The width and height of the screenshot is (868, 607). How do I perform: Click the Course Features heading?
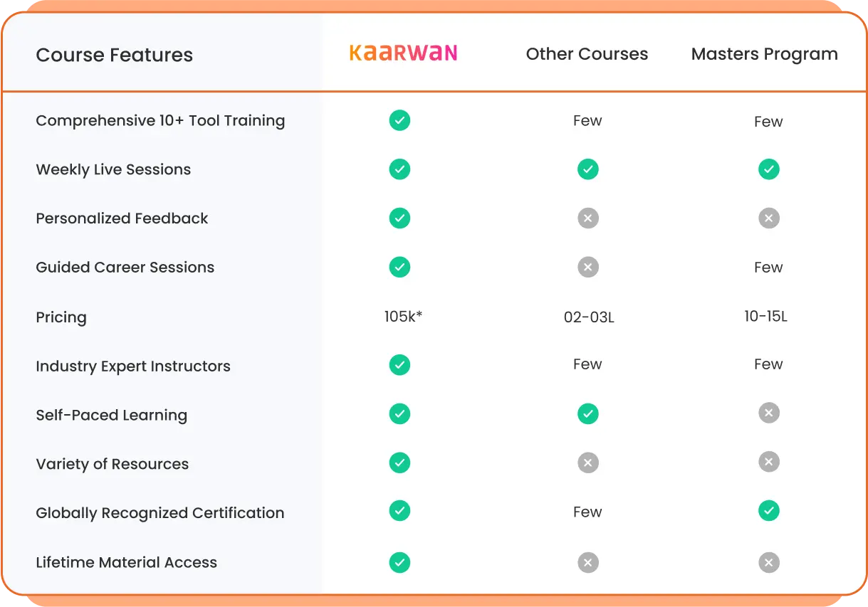[115, 55]
